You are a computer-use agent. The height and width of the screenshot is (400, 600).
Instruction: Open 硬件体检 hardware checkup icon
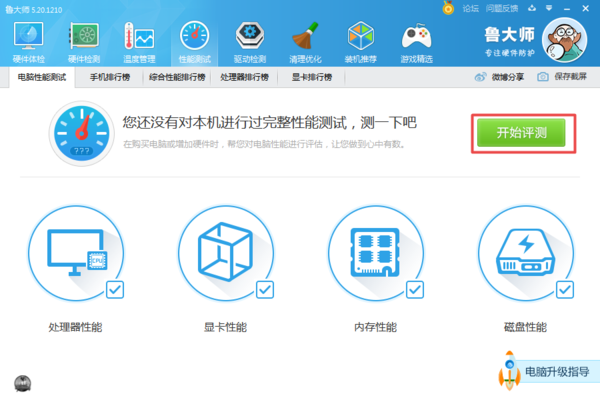[30, 38]
